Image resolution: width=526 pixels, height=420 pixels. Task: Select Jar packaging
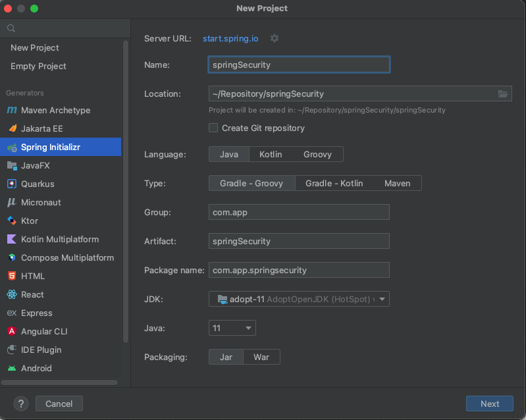(x=226, y=357)
